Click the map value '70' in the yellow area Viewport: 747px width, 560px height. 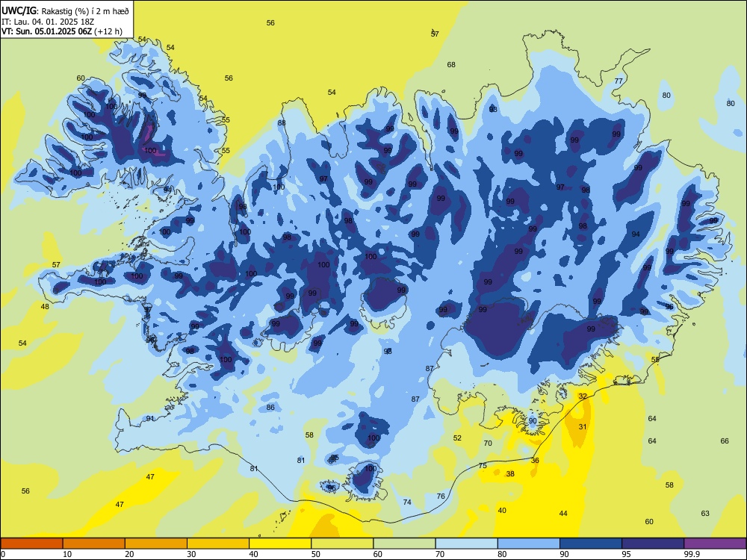click(x=488, y=444)
